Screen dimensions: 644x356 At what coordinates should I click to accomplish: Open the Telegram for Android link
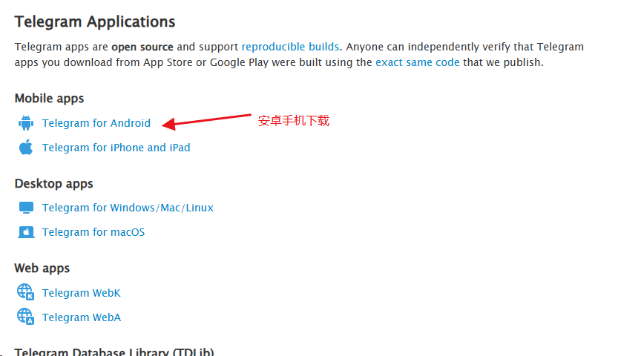click(x=96, y=123)
